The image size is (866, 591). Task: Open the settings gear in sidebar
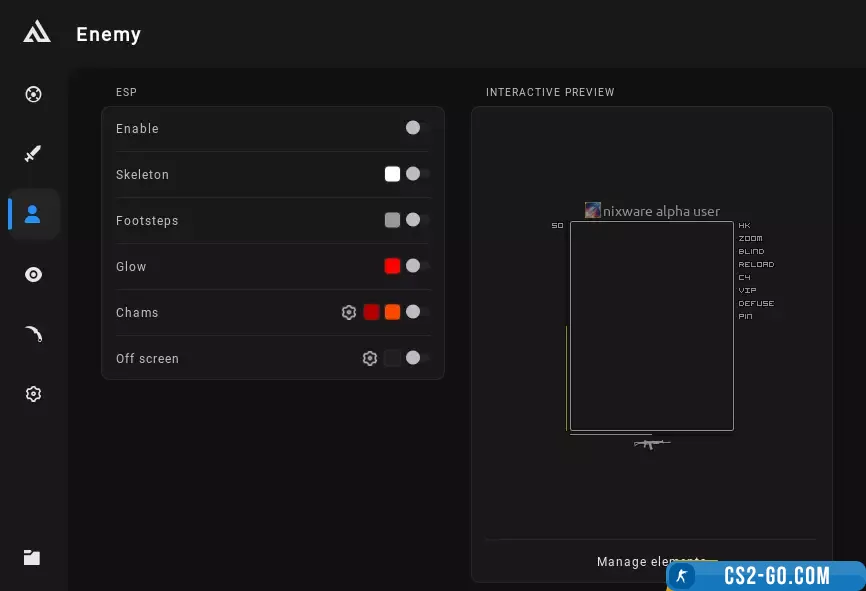click(33, 394)
